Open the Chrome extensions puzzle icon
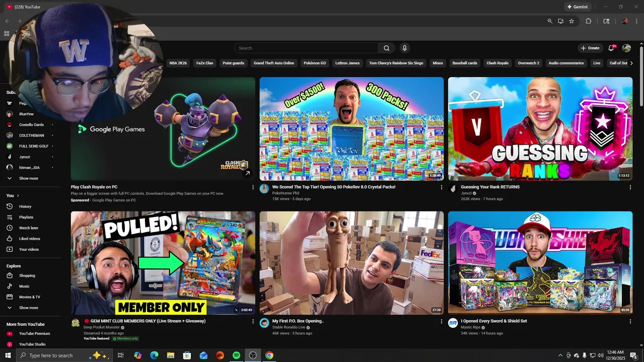Screen dimensions: 644x362 pos(588,21)
